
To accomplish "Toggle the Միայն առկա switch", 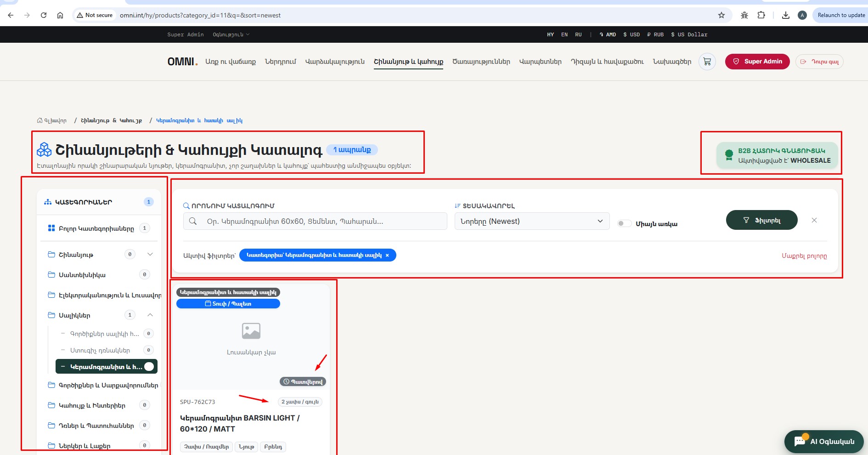I will pyautogui.click(x=624, y=223).
